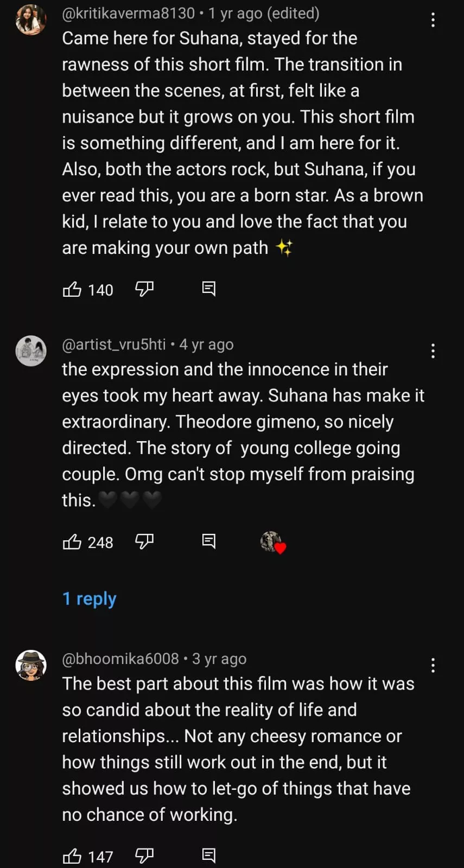Tap the creator heart badge on the @artist_vru5hti comment
The height and width of the screenshot is (868, 464).
272,542
